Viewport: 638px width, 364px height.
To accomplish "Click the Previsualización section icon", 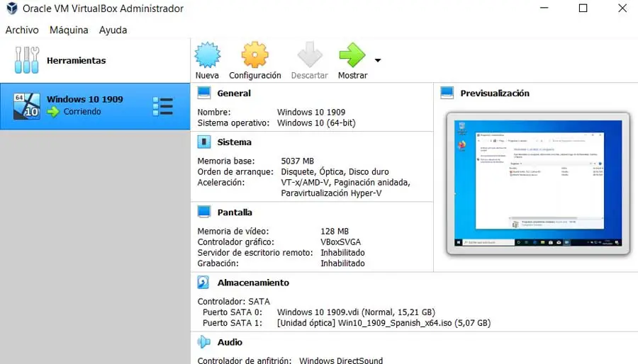I will click(447, 93).
